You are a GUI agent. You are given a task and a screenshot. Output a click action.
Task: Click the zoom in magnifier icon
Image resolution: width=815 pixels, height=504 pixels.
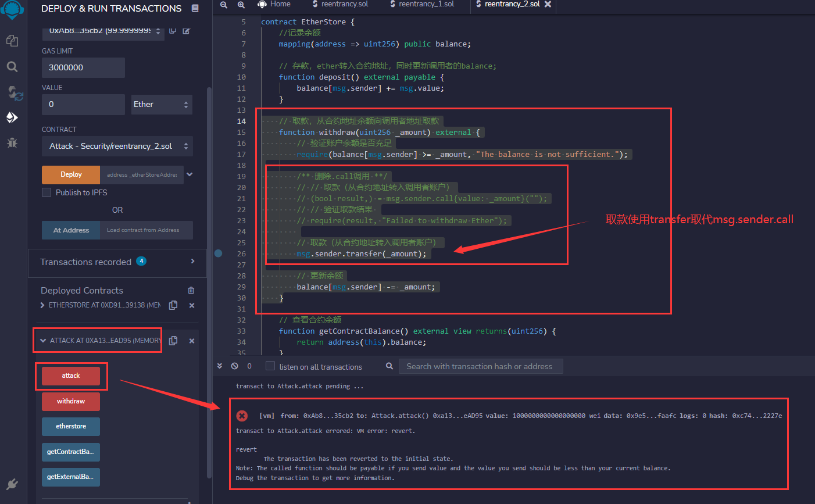tap(241, 5)
